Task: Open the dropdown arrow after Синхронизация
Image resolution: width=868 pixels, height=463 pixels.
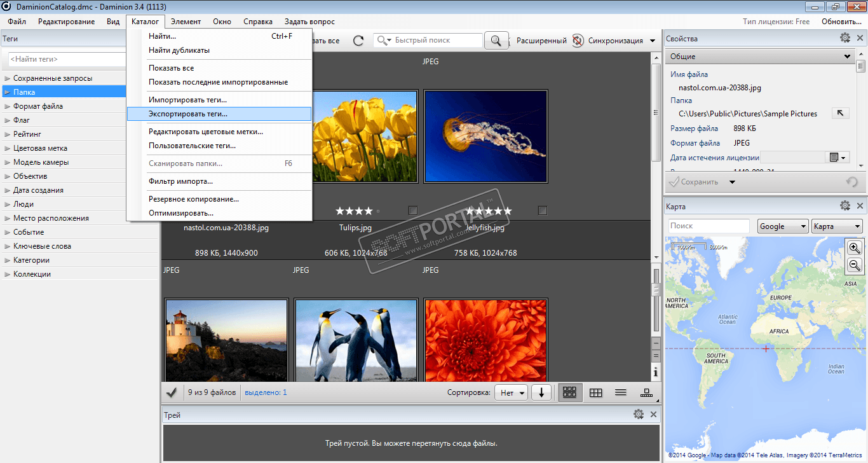Action: (652, 41)
